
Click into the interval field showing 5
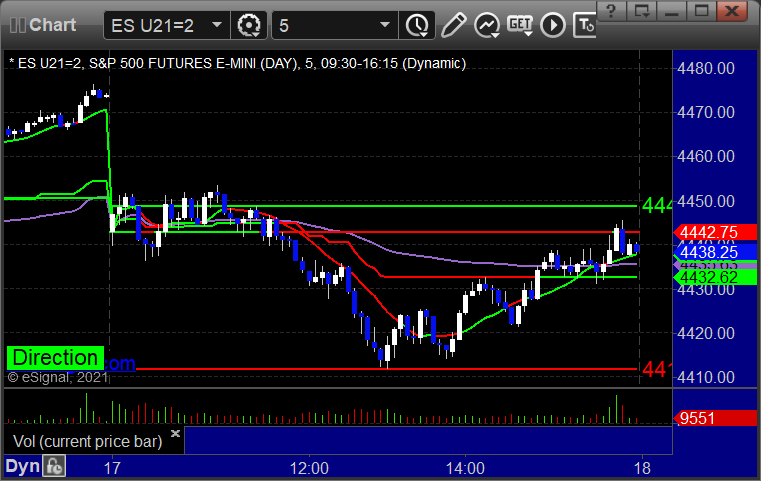click(335, 25)
